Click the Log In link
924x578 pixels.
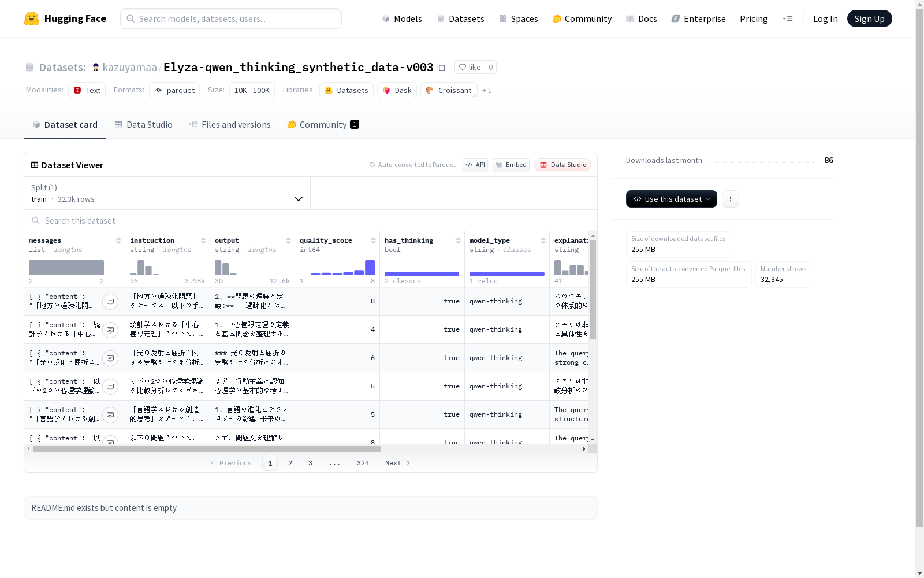[825, 18]
